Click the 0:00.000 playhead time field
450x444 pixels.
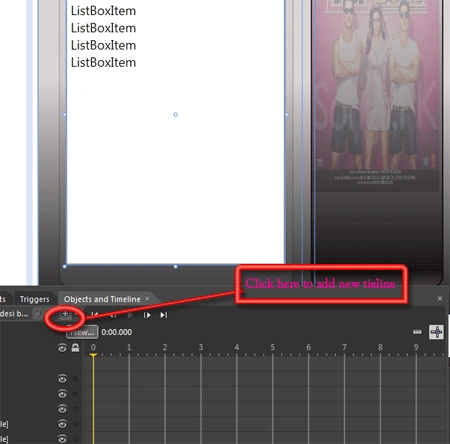coord(117,332)
